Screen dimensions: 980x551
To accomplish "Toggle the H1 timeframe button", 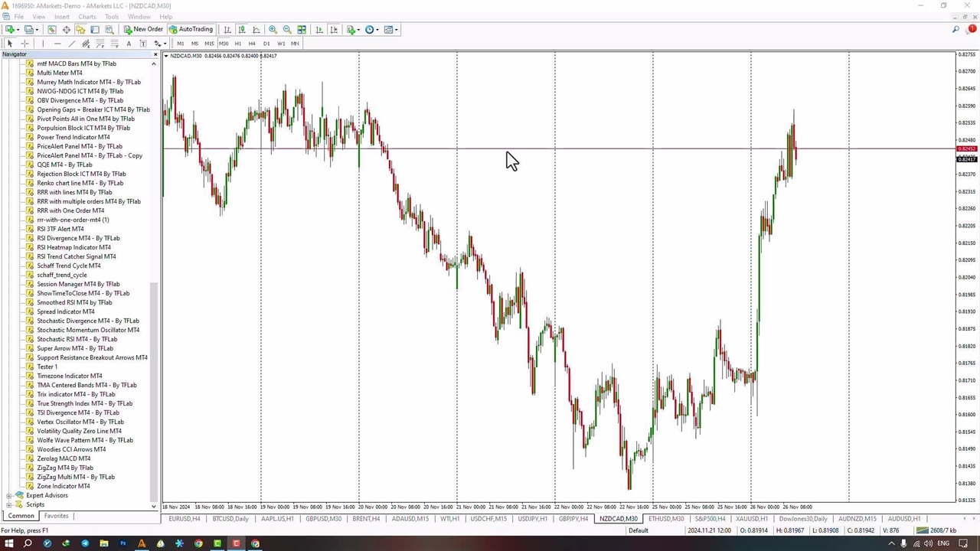I will (237, 44).
